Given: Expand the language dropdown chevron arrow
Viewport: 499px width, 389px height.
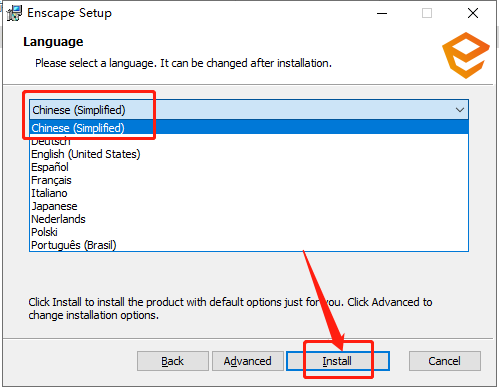Looking at the screenshot, I should pyautogui.click(x=460, y=110).
